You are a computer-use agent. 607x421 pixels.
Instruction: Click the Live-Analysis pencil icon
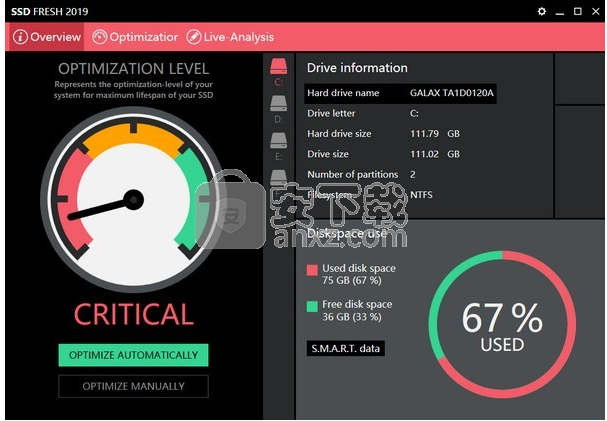194,37
